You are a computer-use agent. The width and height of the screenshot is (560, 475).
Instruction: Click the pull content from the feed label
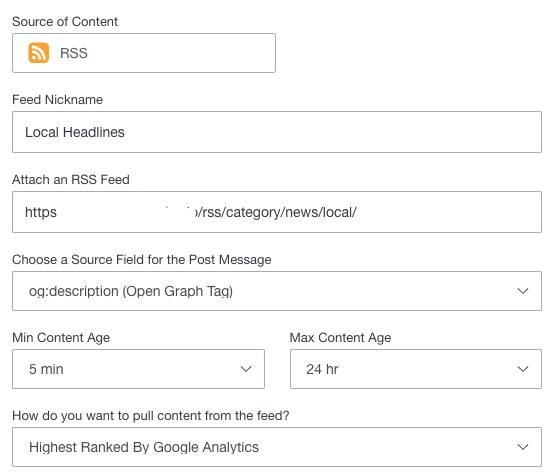151,416
